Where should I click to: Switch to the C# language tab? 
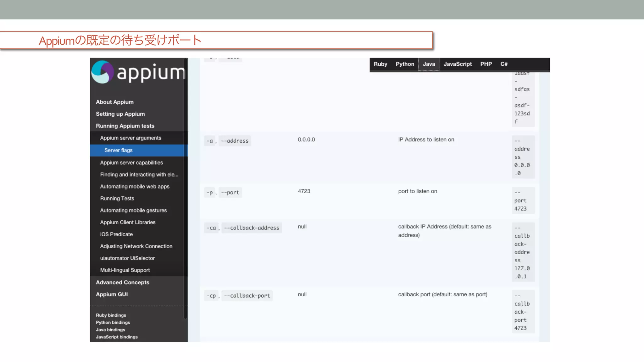pyautogui.click(x=504, y=64)
